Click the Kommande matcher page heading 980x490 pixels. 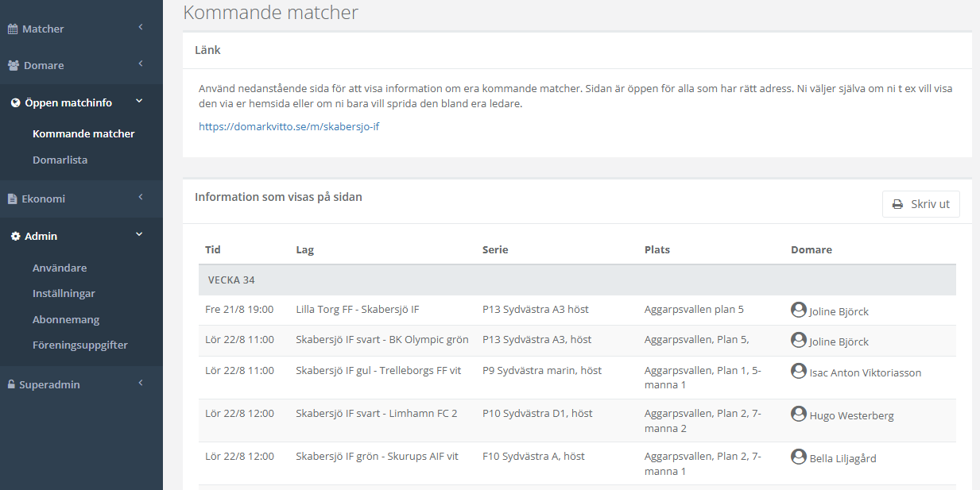pyautogui.click(x=270, y=12)
